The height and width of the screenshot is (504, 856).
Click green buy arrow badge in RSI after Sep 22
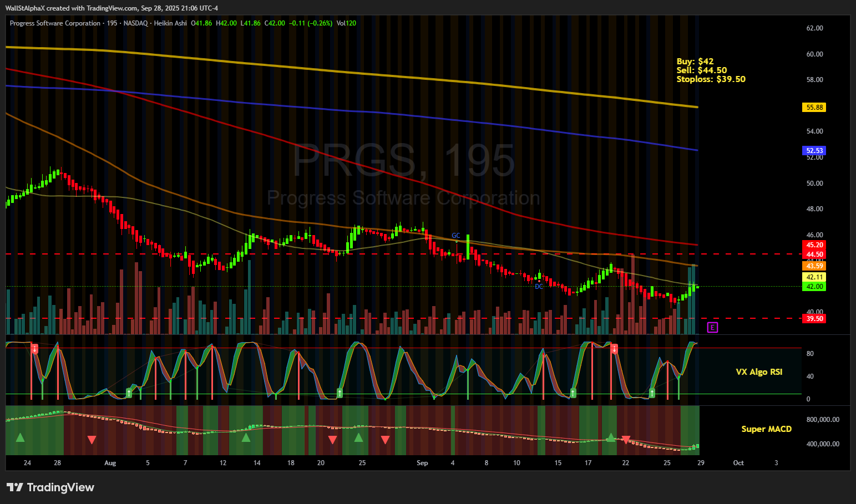tap(652, 393)
